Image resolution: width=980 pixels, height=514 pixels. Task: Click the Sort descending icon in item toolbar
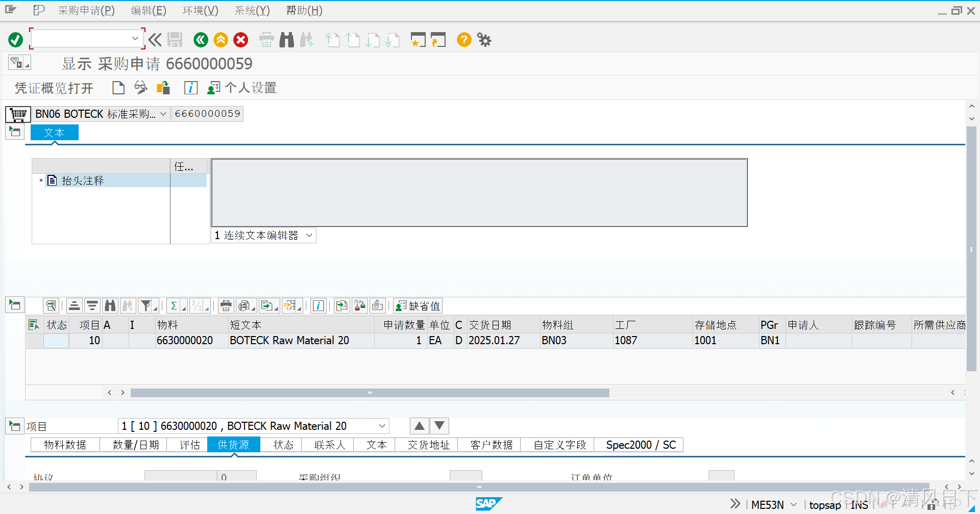click(92, 306)
